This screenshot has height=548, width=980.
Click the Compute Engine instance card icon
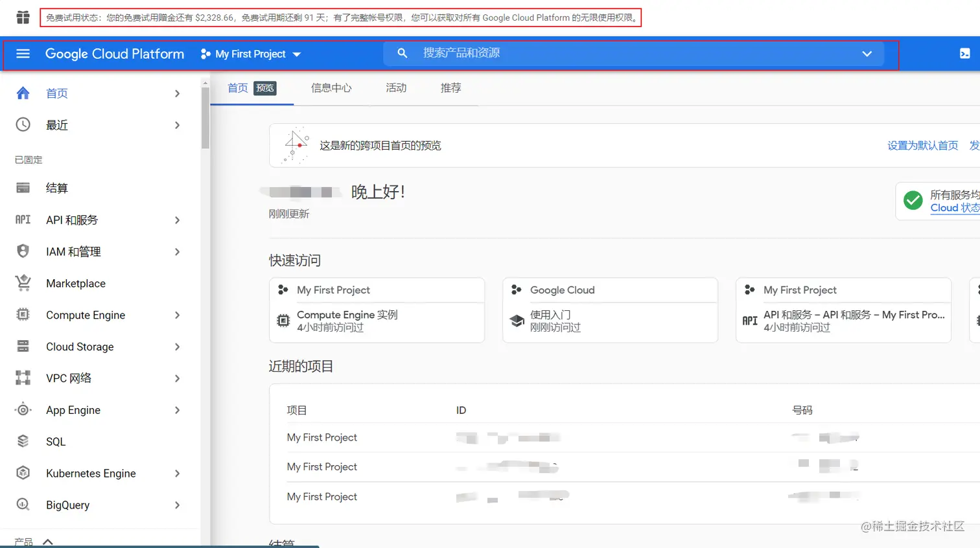283,320
